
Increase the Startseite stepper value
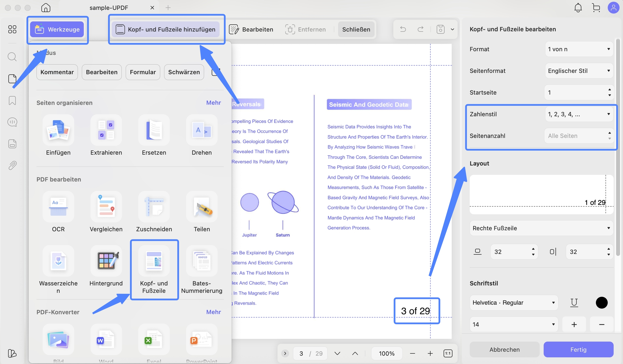(609, 90)
